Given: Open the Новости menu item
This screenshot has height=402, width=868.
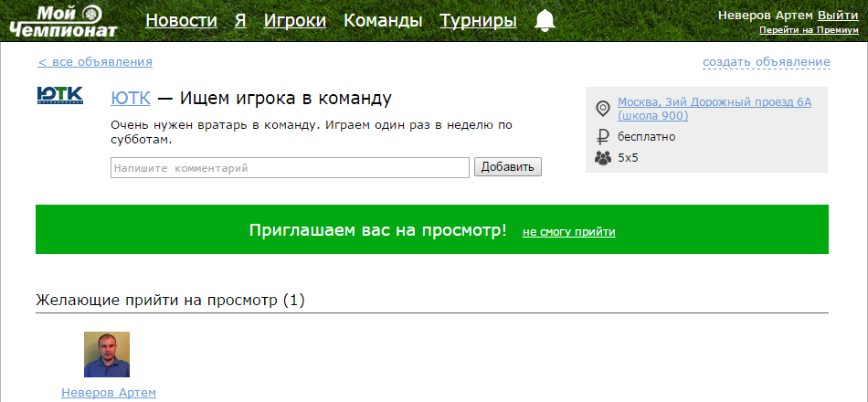Looking at the screenshot, I should click(181, 21).
